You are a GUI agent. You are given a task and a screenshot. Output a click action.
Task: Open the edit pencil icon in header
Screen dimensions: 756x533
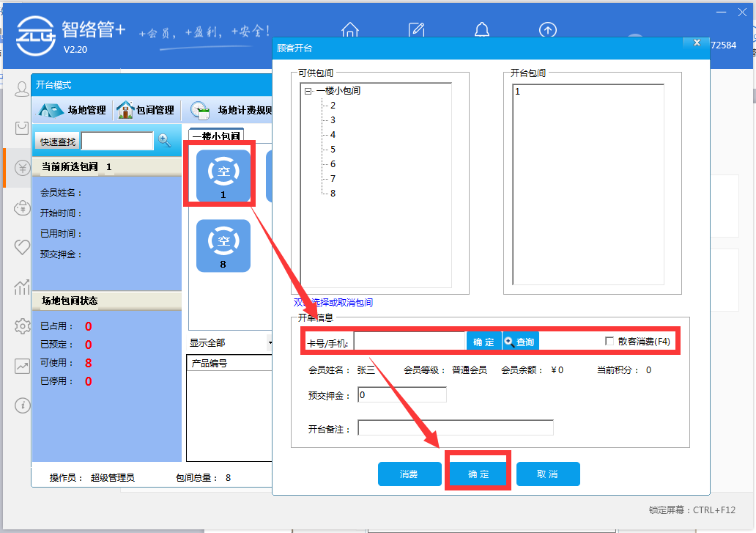point(416,31)
